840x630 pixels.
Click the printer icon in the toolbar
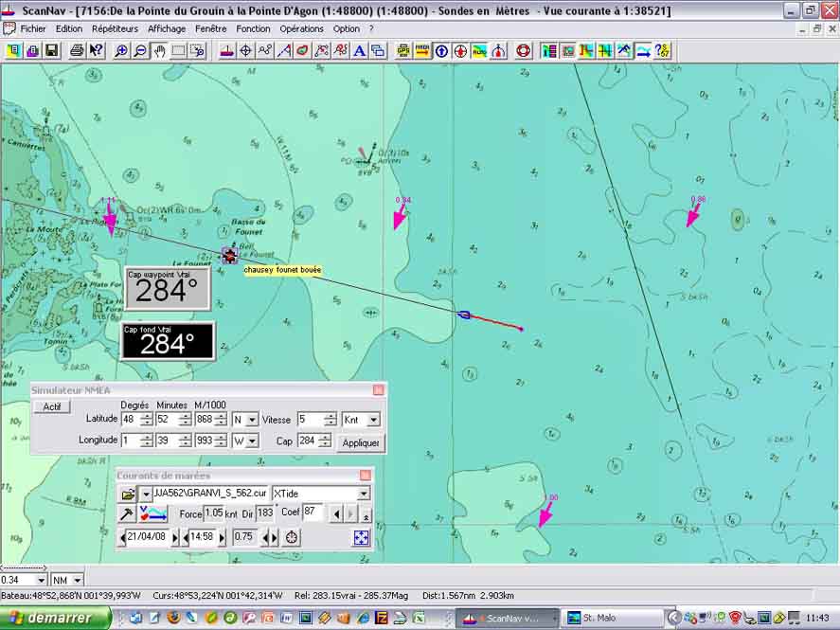[x=77, y=51]
